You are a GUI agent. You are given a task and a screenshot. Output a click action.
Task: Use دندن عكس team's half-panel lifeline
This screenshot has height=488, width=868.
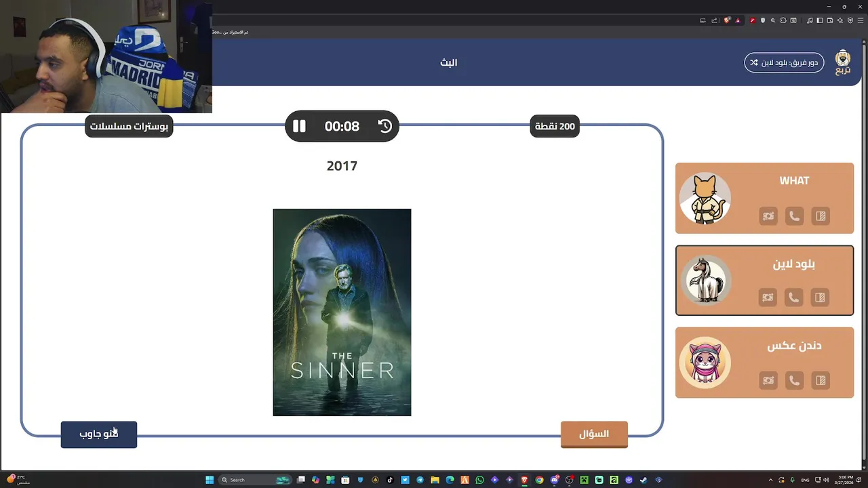point(821,380)
